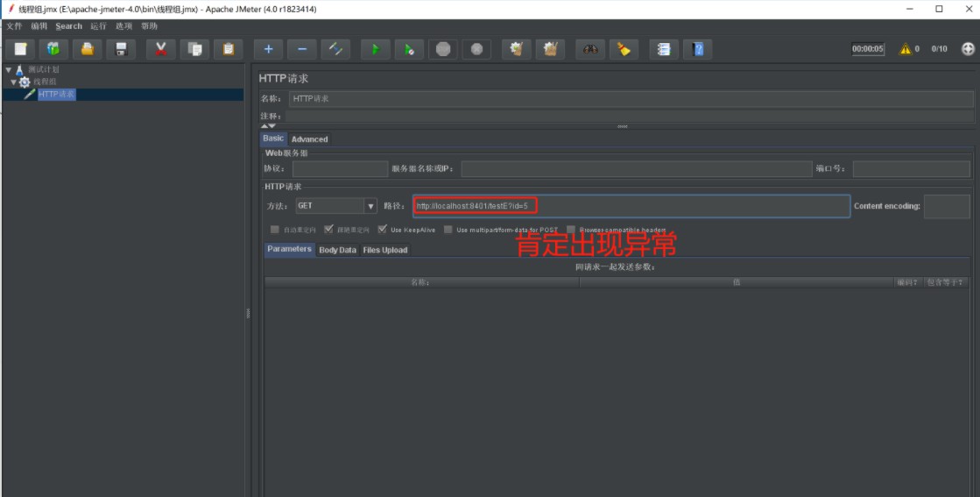Switch to the Basic tab
Image resolution: width=980 pixels, height=497 pixels.
tap(273, 138)
